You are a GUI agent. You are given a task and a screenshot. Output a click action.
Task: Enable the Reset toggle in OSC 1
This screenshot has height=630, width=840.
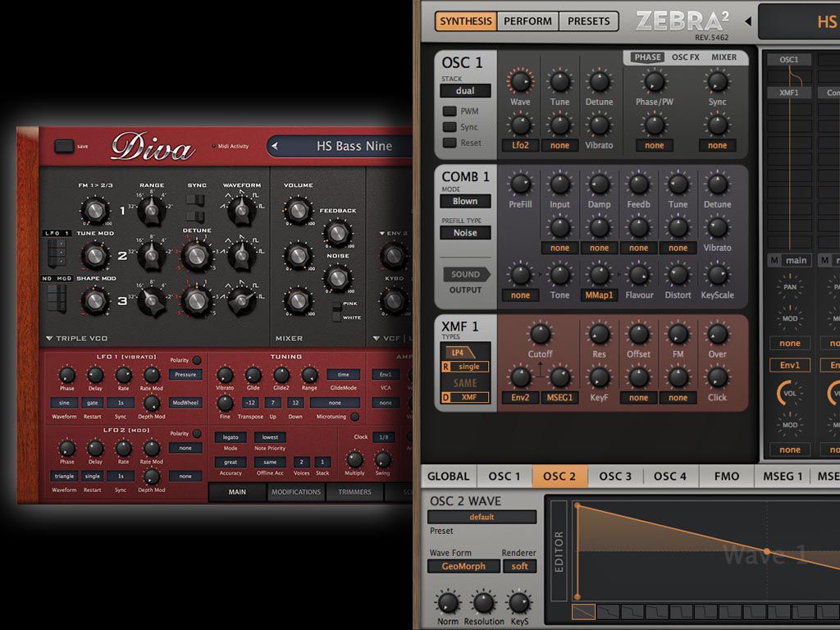(x=450, y=143)
